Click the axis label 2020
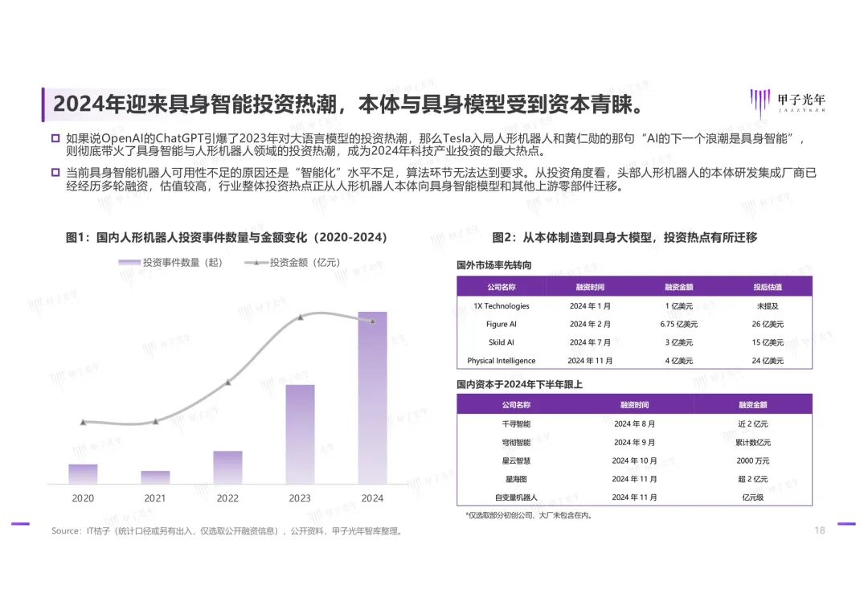 click(x=83, y=498)
